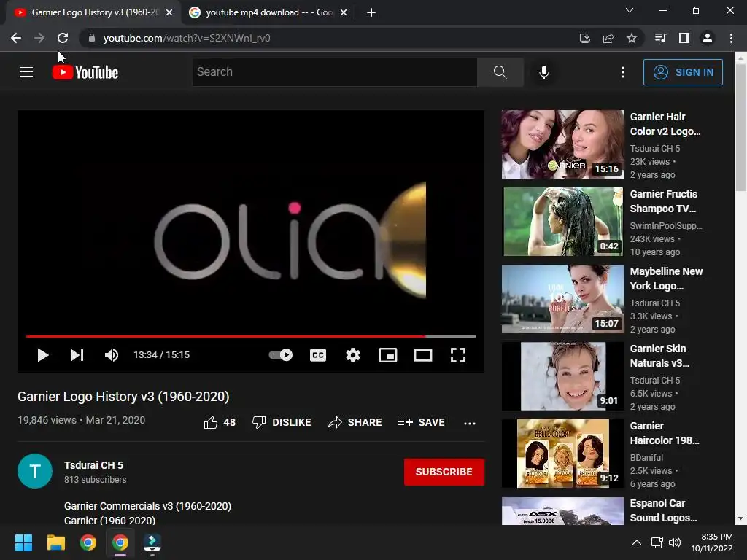Open Tsdurai CH 5 channel name link
The width and height of the screenshot is (747, 560).
[94, 465]
